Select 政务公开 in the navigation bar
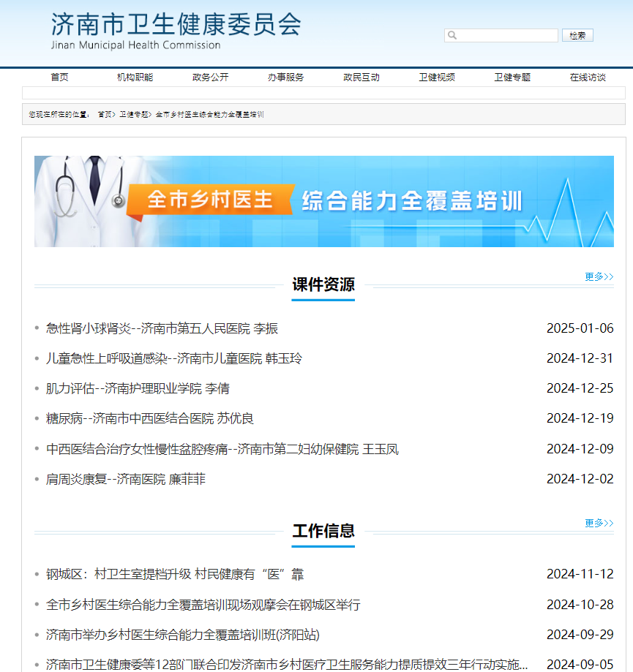633x672 pixels. (x=210, y=78)
